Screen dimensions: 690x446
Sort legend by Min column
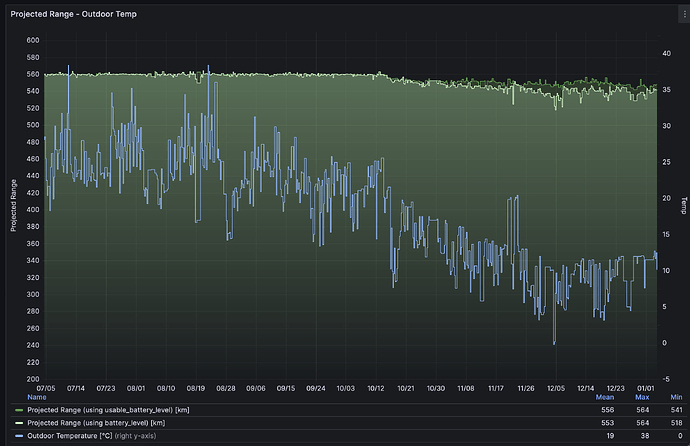coord(676,397)
